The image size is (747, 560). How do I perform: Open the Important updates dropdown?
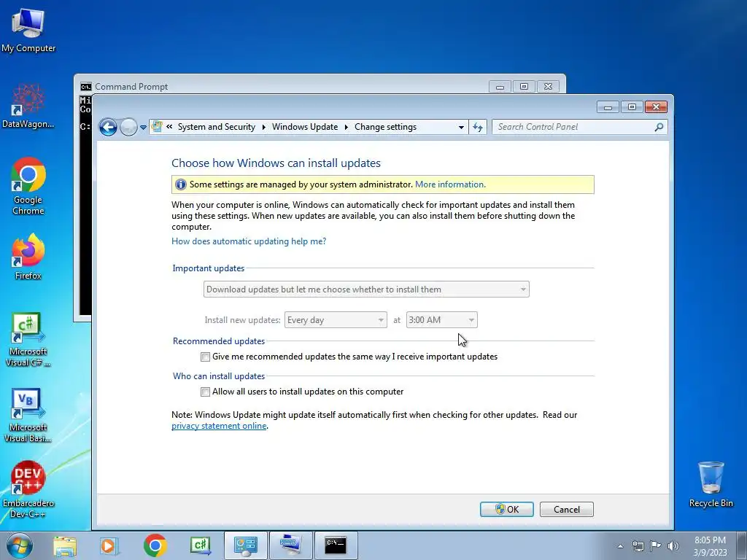366,289
